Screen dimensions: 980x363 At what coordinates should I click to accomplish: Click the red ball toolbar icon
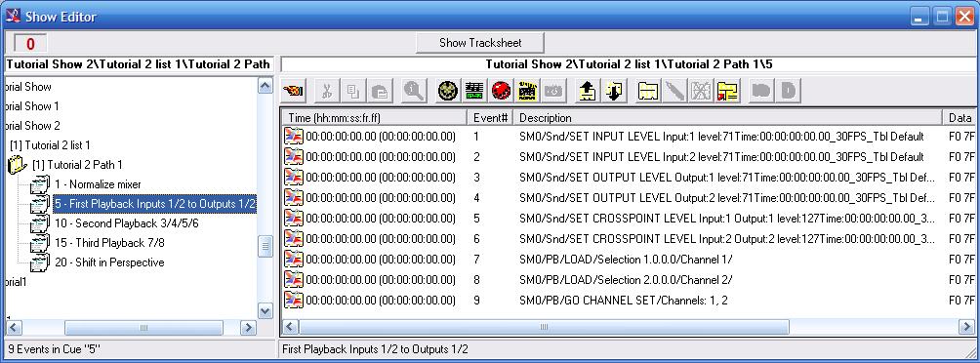[502, 91]
